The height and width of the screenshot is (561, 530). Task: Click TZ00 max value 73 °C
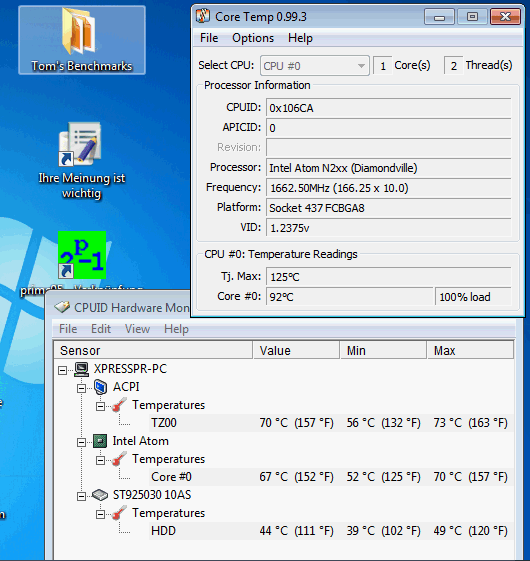coord(470,423)
